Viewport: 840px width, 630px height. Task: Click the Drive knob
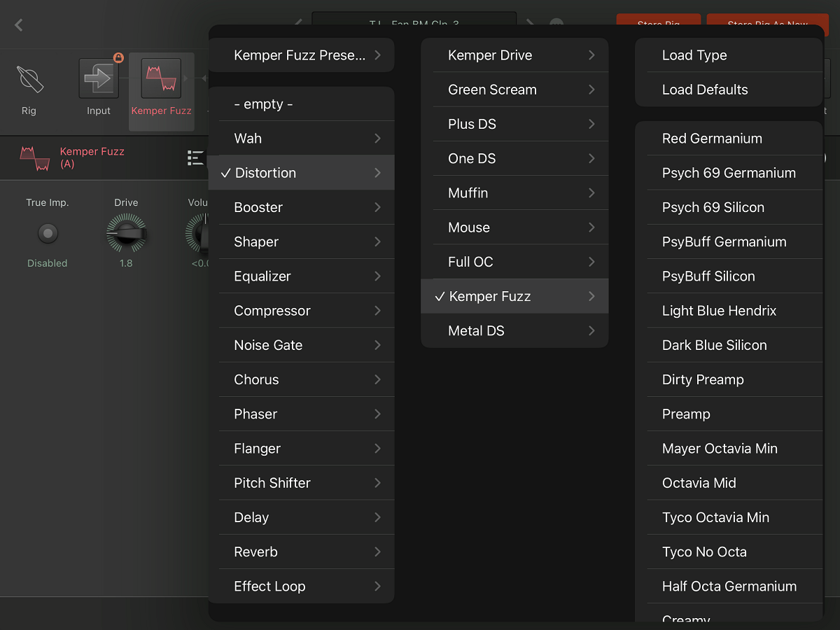[x=126, y=233]
